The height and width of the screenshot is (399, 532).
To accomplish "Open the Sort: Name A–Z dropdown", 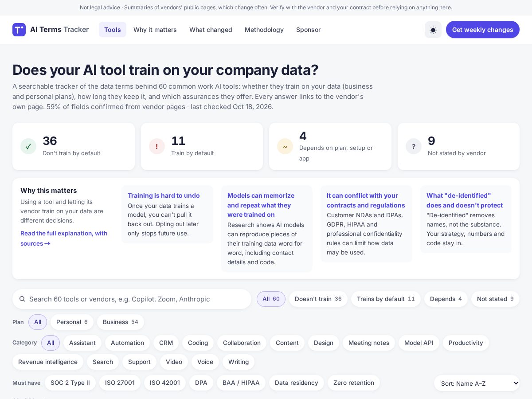I will coord(477,383).
